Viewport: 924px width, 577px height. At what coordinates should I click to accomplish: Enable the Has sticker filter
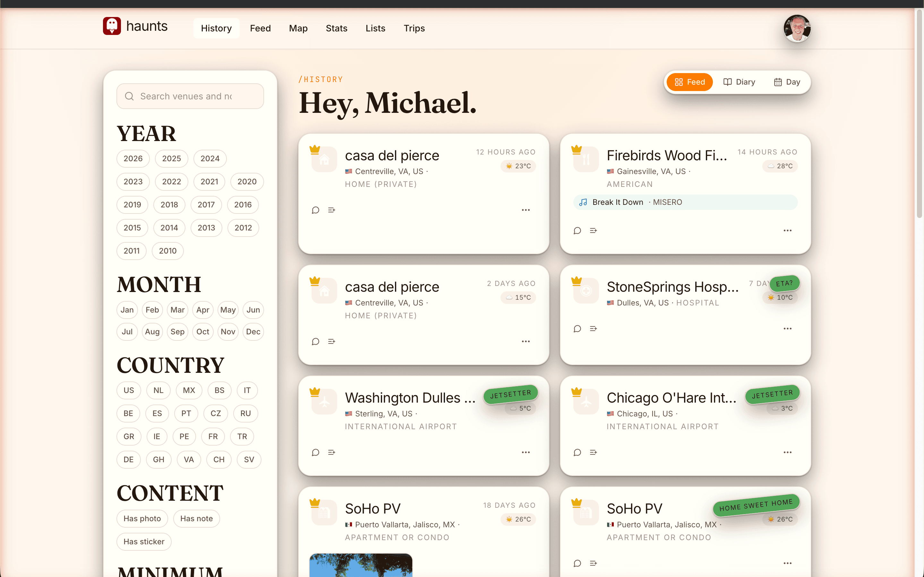point(144,541)
